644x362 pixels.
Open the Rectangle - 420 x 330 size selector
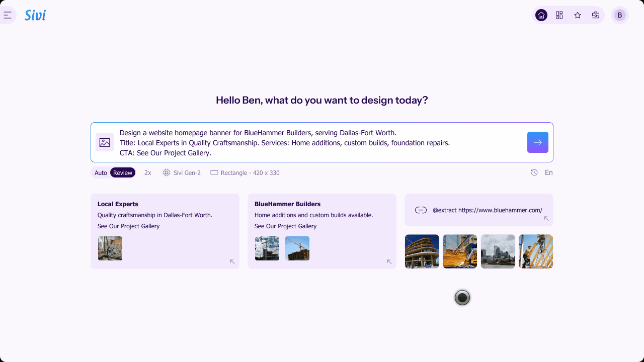click(245, 173)
